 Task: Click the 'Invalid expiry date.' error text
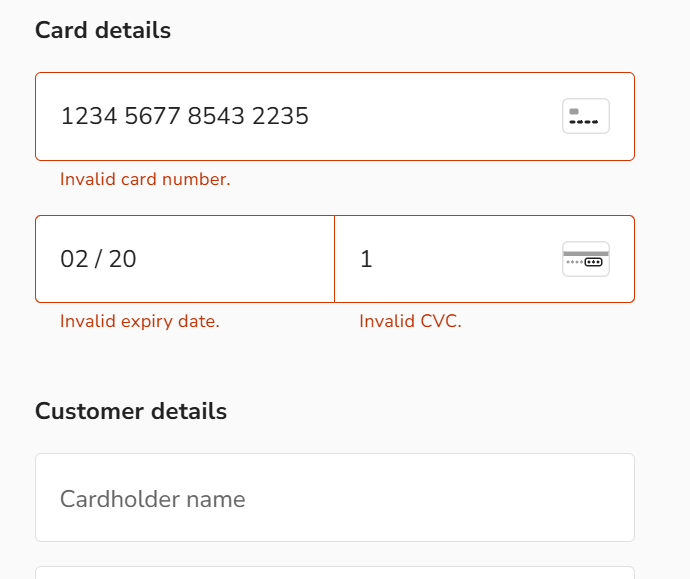pyautogui.click(x=140, y=322)
